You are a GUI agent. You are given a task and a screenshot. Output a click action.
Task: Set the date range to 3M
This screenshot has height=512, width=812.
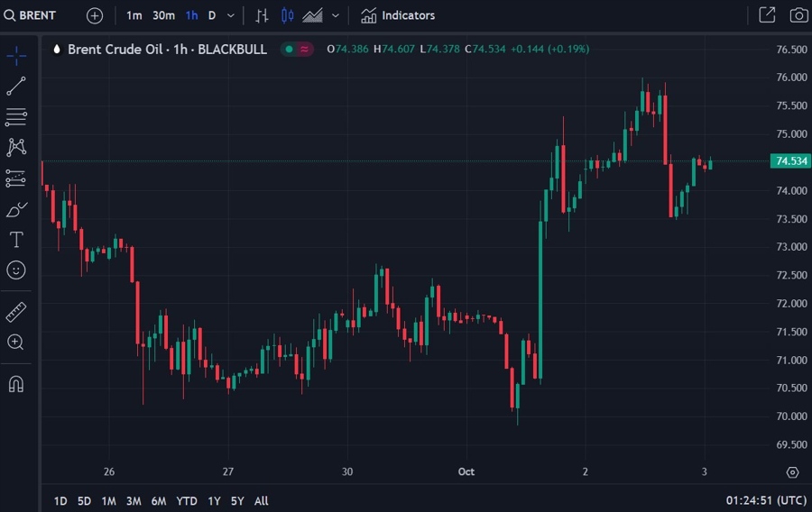tap(134, 500)
